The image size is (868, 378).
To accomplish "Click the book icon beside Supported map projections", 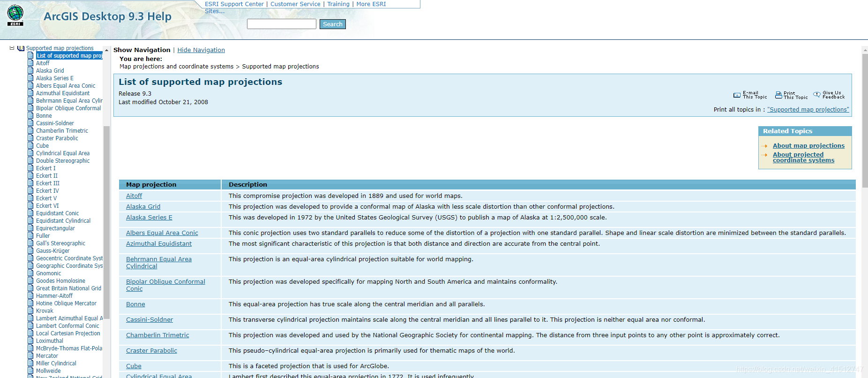I will tap(21, 48).
